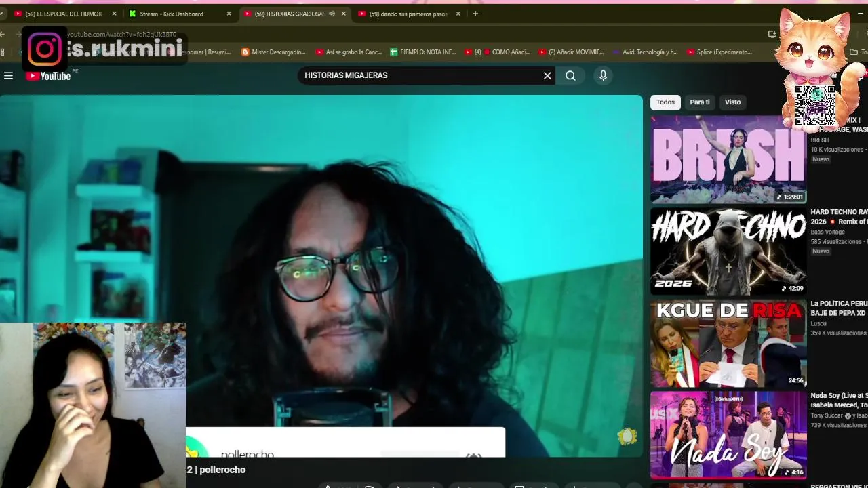The image size is (868, 488).
Task: Select the Para ti filter chip
Action: point(699,102)
